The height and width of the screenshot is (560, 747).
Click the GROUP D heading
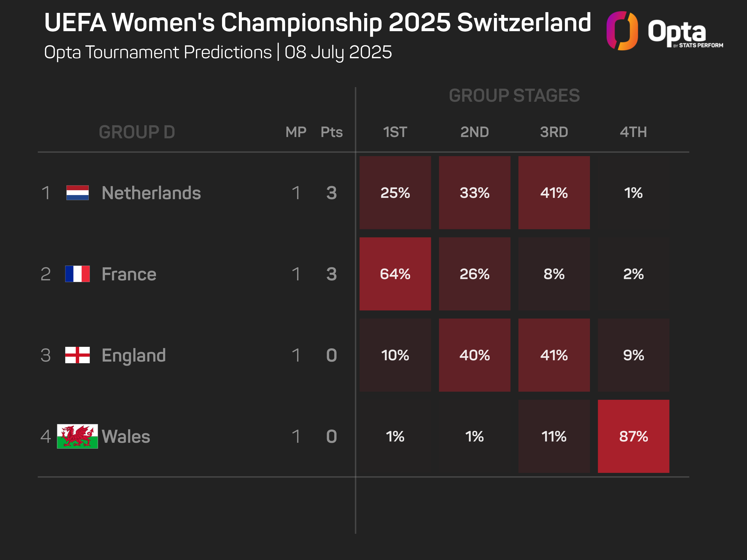click(x=137, y=132)
